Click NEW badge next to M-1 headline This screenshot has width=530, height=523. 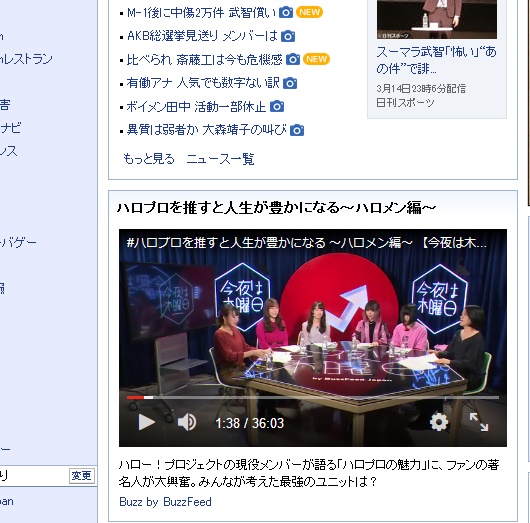309,12
